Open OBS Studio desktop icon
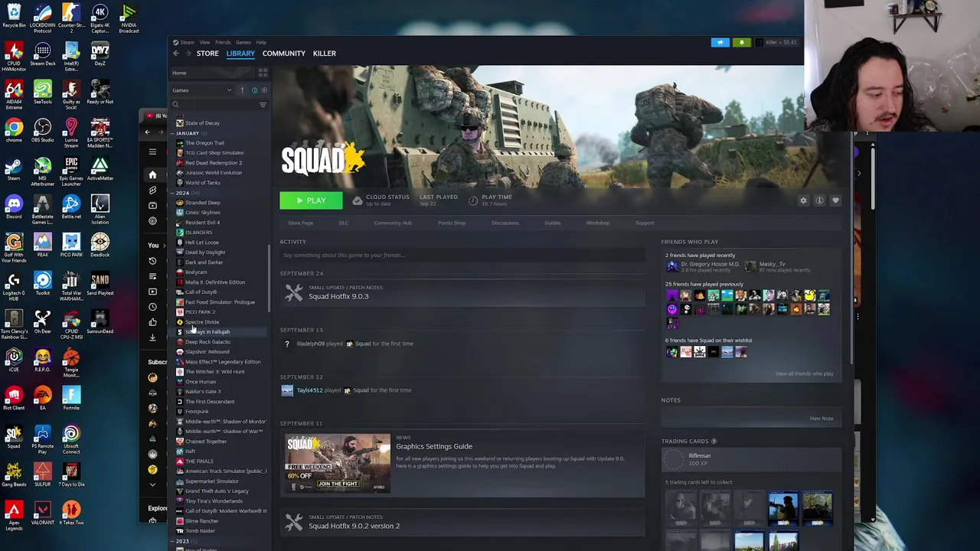This screenshot has width=980, height=551. tap(43, 130)
